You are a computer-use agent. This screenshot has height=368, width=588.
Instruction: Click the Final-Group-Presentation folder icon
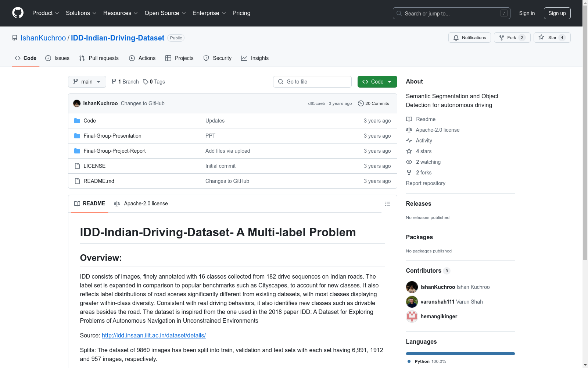tap(77, 136)
